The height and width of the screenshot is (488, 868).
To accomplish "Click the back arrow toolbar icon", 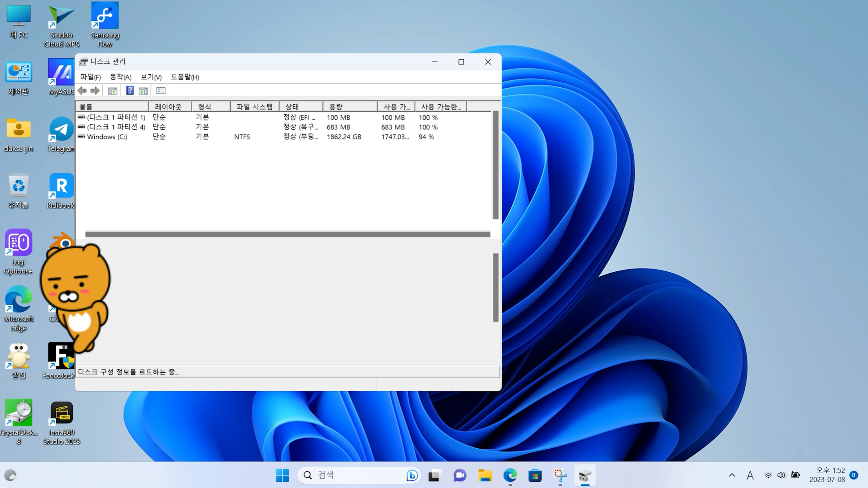I will (82, 91).
